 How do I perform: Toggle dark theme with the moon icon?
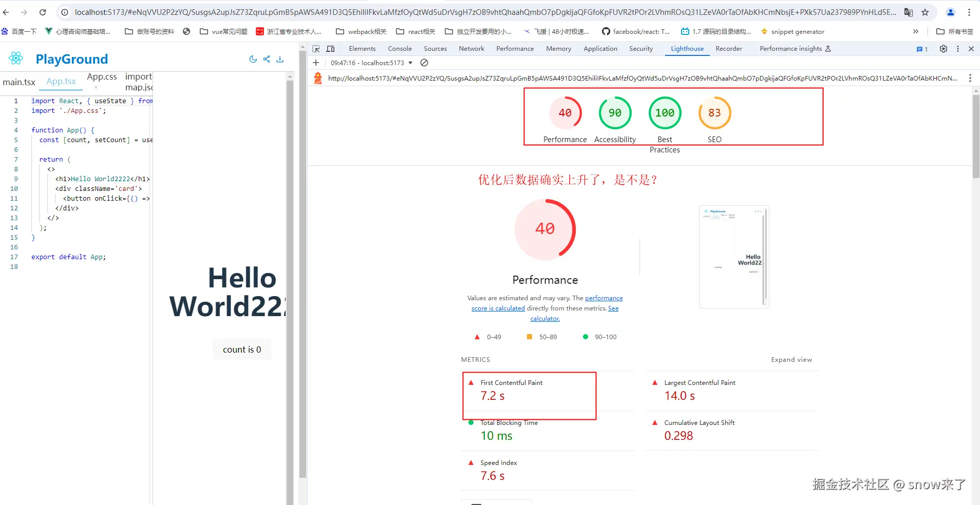click(253, 59)
